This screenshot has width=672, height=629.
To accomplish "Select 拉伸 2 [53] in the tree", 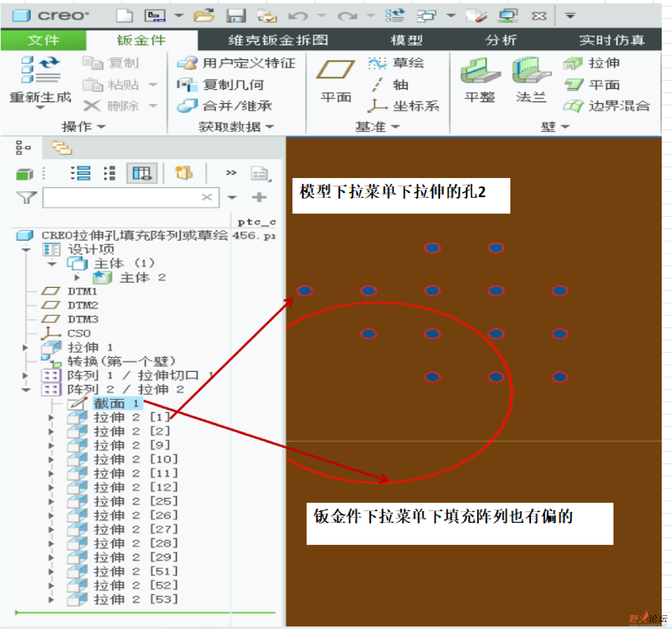I will [136, 599].
